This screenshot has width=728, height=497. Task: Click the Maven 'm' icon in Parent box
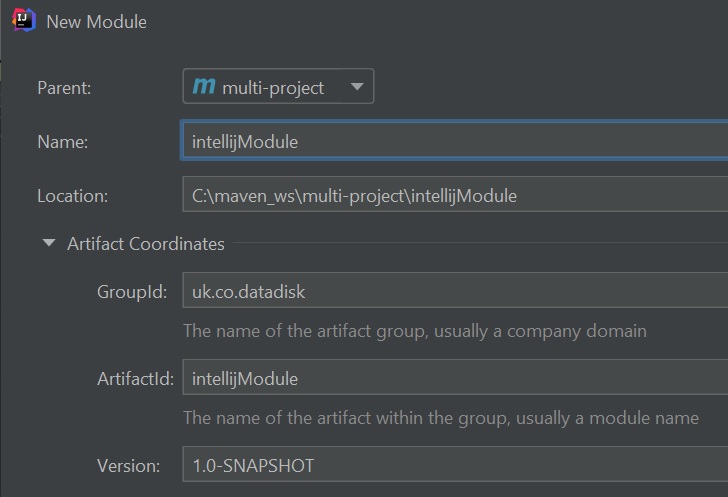pyautogui.click(x=204, y=87)
